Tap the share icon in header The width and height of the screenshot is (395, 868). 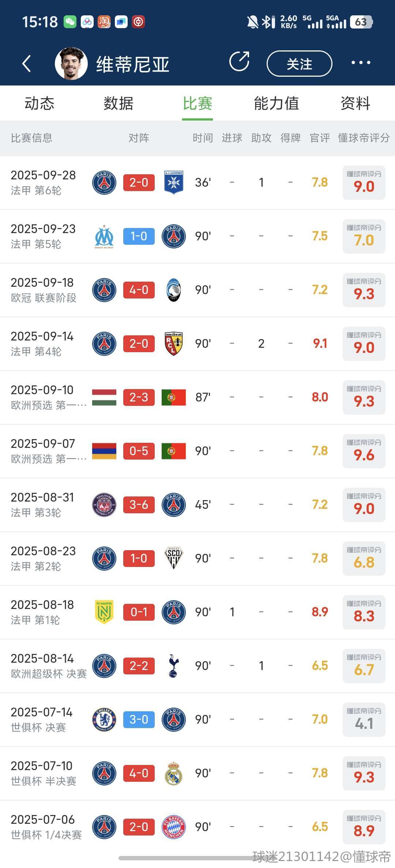pyautogui.click(x=239, y=61)
